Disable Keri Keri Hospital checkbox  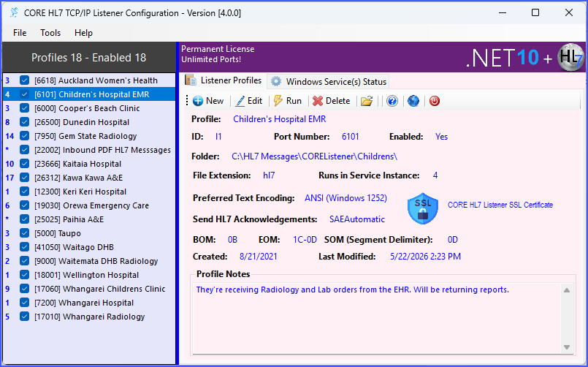pos(24,192)
